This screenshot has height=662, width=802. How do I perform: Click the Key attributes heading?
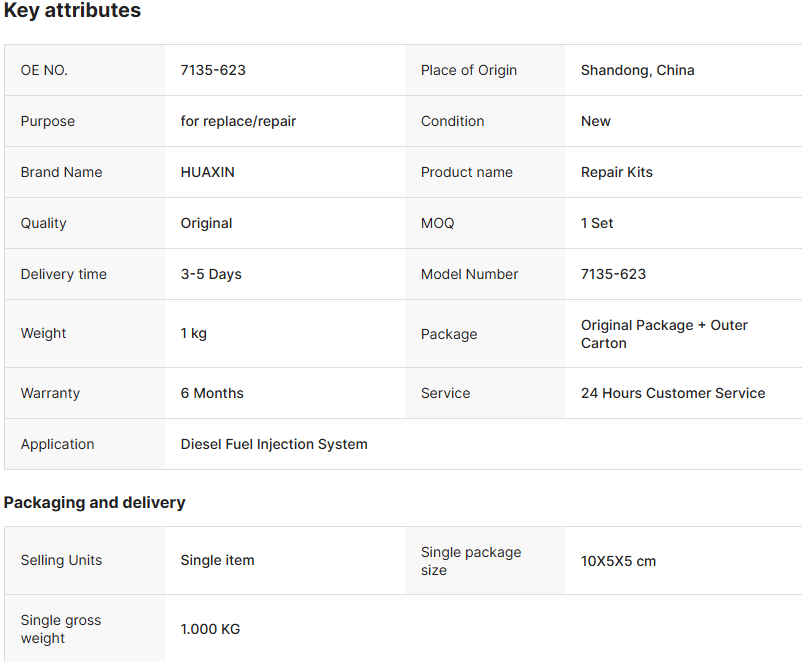[x=72, y=10]
